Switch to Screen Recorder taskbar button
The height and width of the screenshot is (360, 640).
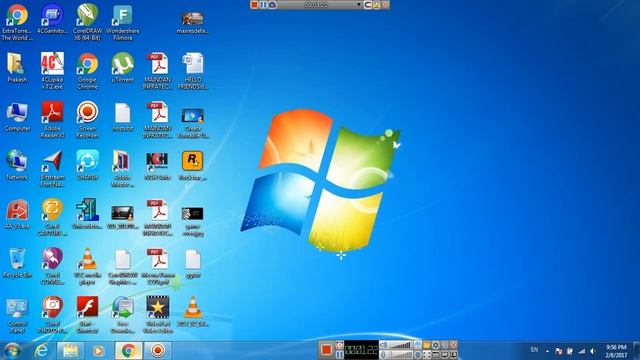[158, 351]
